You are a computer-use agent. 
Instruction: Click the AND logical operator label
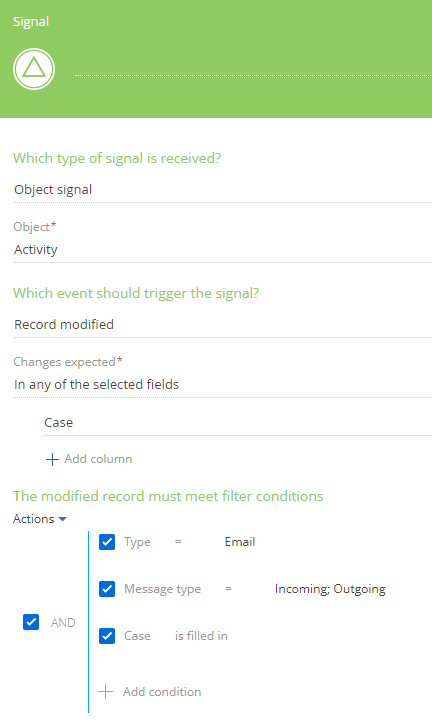pyautogui.click(x=63, y=622)
